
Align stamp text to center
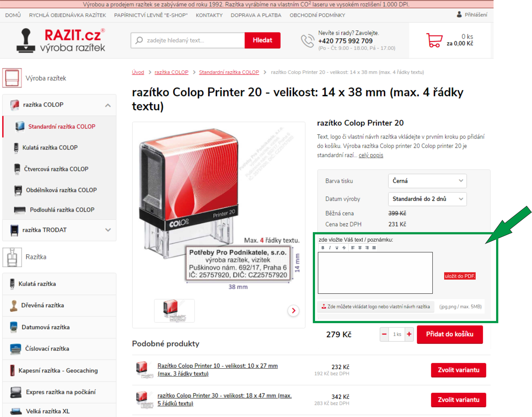pyautogui.click(x=360, y=248)
